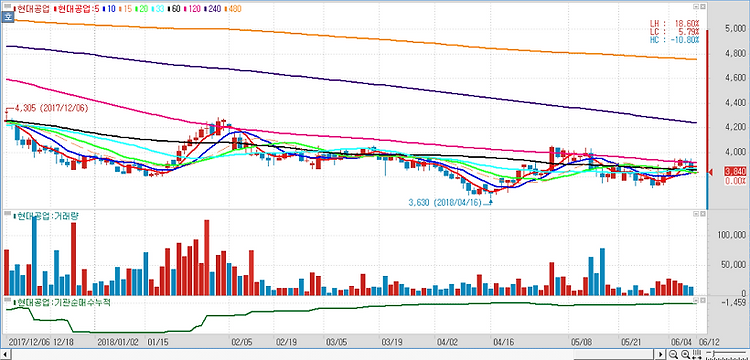Viewport: 750px width, 360px height.
Task: Click the HC : -10.80% indicator text
Action: click(674, 40)
